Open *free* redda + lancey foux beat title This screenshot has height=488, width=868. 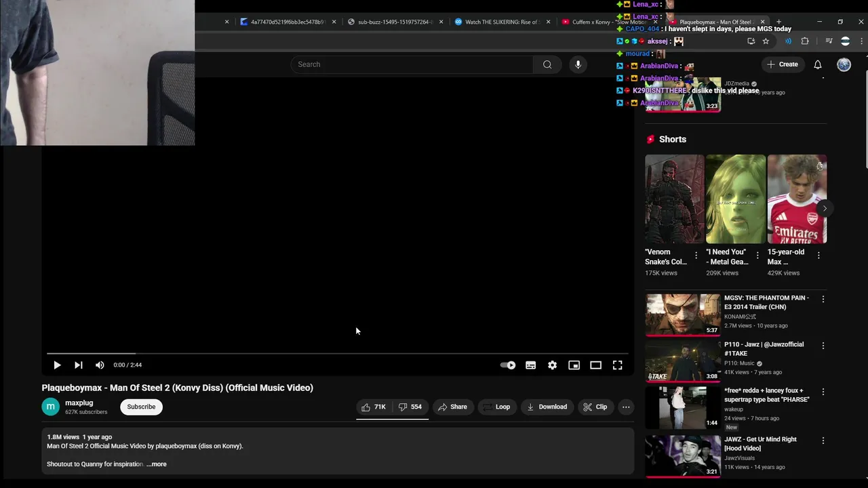point(766,394)
